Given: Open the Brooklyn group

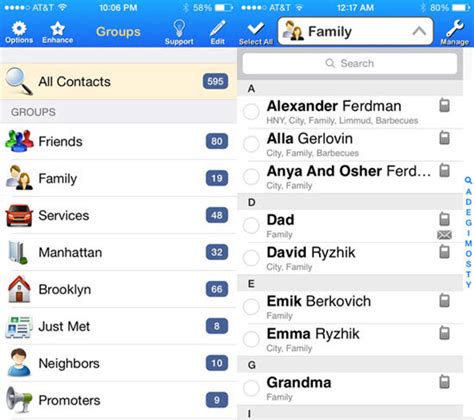Looking at the screenshot, I should pos(118,289).
